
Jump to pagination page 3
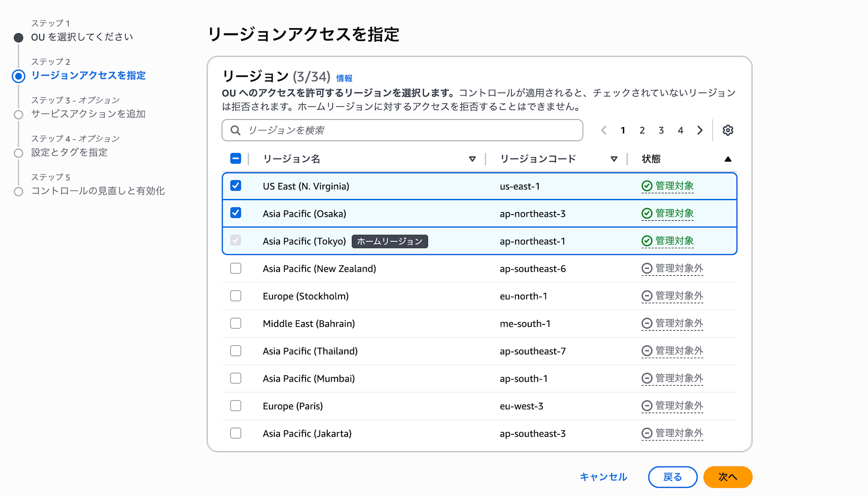661,130
